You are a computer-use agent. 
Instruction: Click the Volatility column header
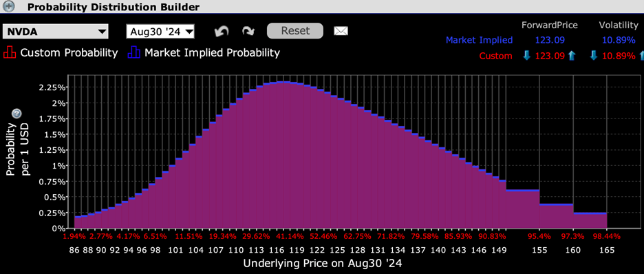click(x=619, y=25)
